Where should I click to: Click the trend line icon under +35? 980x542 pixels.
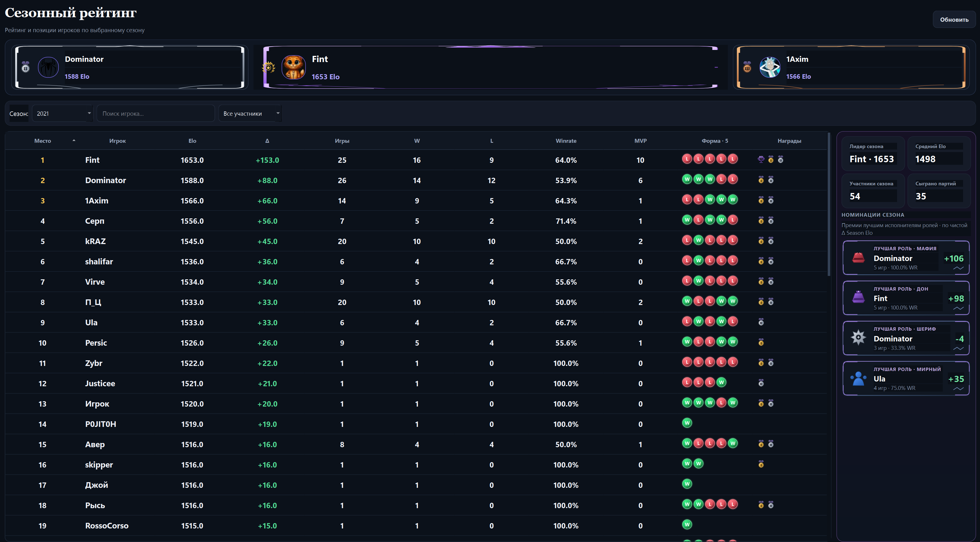958,389
